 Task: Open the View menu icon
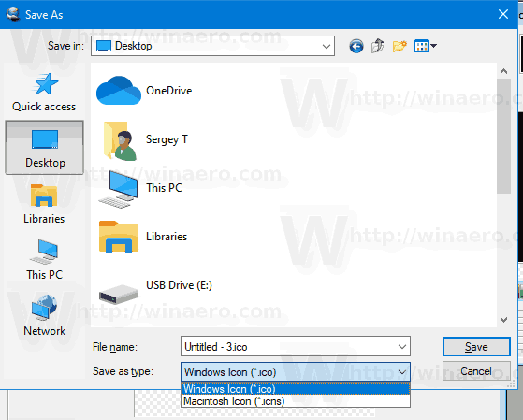coord(425,46)
